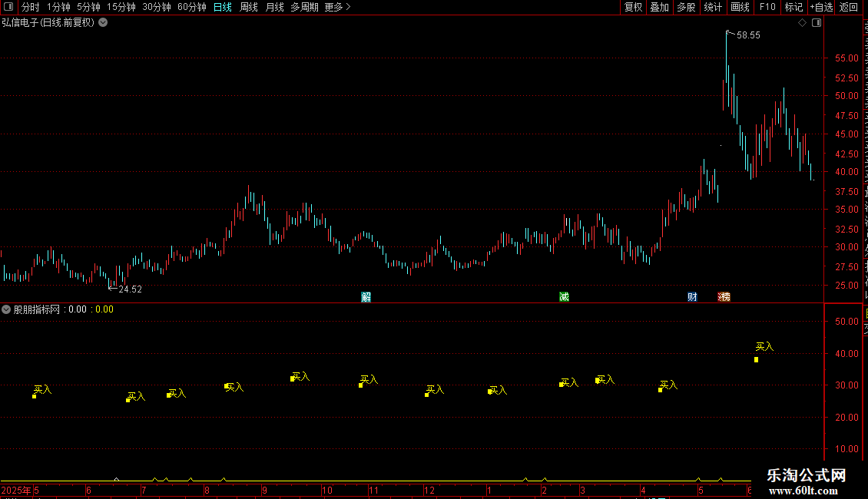Image resolution: width=868 pixels, height=499 pixels.
Task: Select the 15分钟 period tab
Action: tap(121, 7)
